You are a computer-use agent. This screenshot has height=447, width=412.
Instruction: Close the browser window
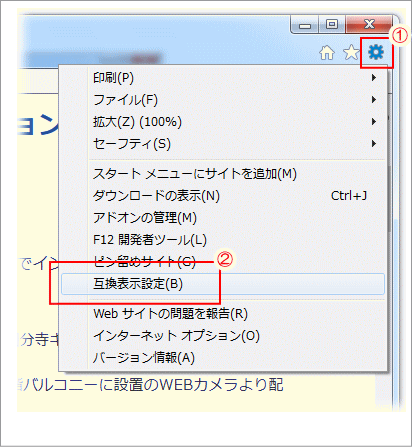coord(369,24)
